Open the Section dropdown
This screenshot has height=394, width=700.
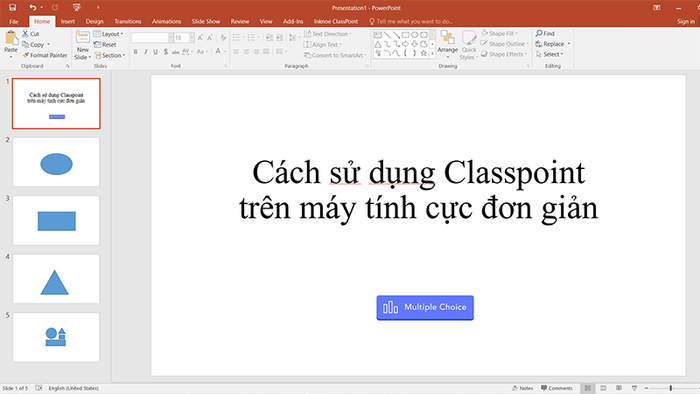point(109,55)
